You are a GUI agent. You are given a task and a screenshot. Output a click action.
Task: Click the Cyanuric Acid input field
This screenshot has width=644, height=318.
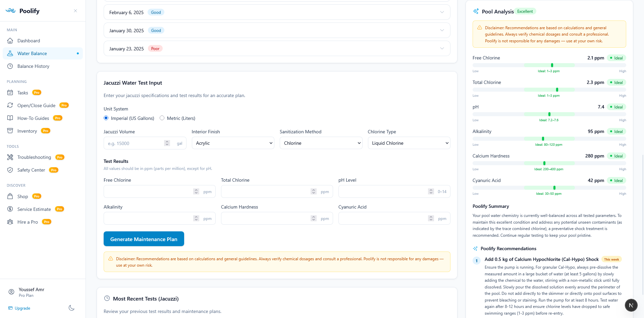394,218
